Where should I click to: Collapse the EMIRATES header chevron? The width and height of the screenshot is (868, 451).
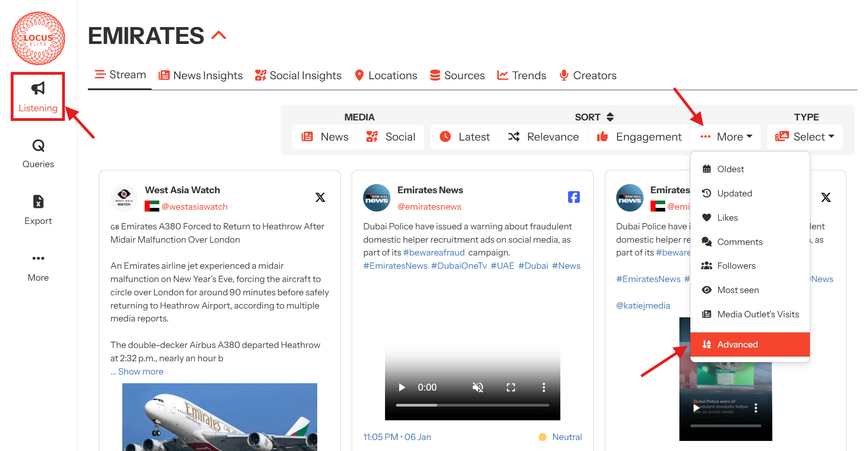pos(219,36)
